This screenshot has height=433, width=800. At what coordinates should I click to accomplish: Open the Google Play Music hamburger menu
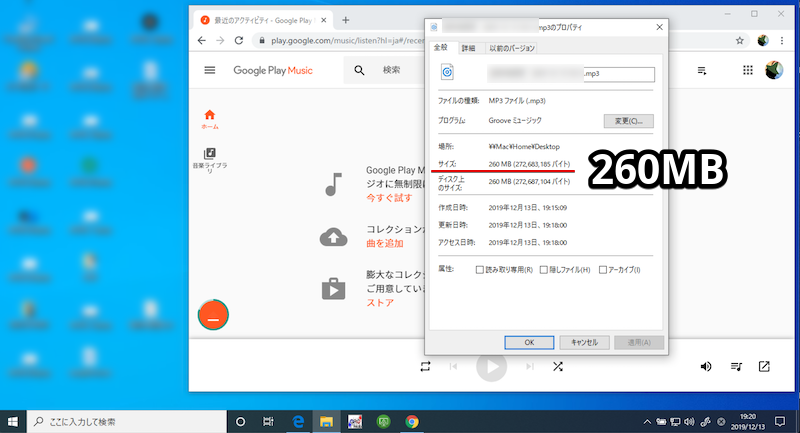210,70
